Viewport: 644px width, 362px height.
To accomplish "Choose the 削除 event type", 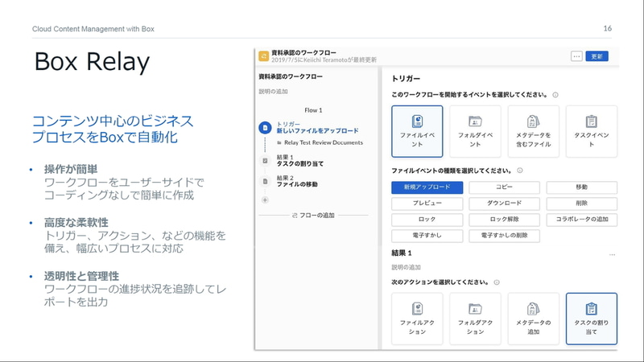I will 581,204.
